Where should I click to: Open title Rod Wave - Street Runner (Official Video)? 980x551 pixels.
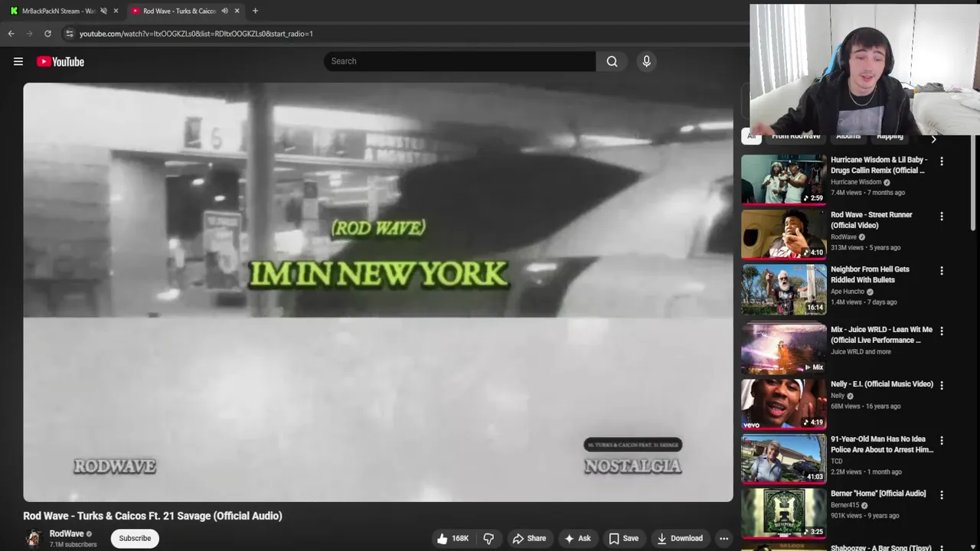point(871,220)
